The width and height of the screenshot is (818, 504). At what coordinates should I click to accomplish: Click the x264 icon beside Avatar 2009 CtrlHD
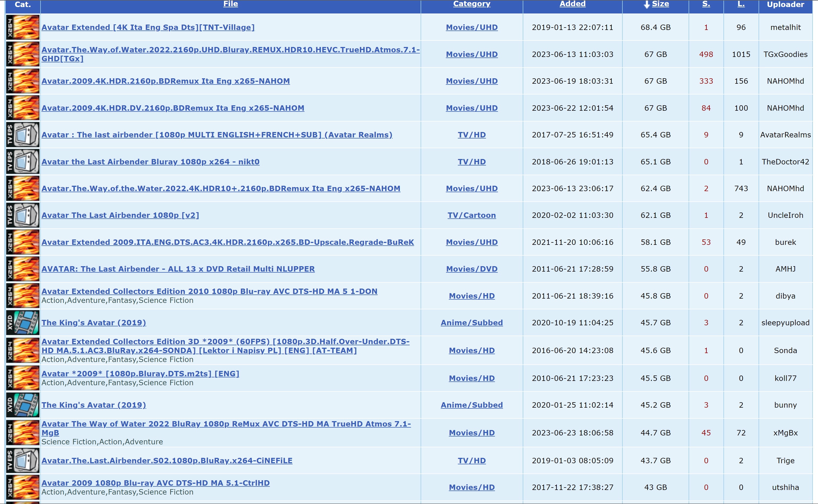(23, 487)
